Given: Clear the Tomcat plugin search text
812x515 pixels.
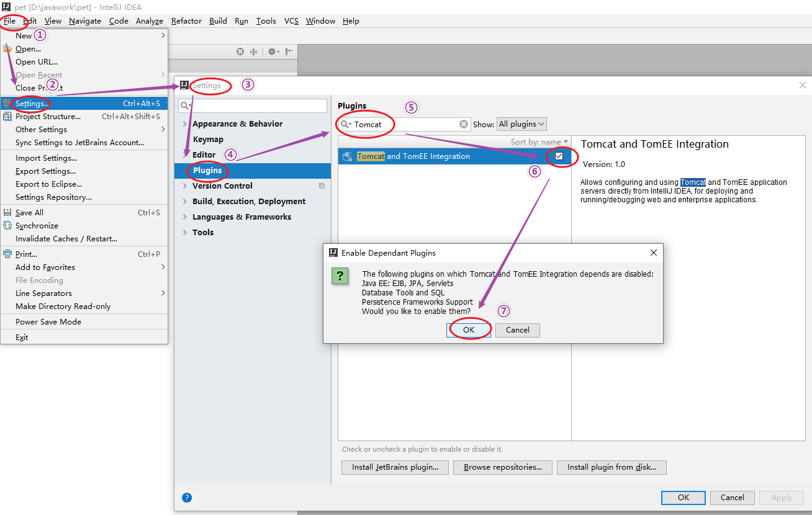Looking at the screenshot, I should point(464,124).
